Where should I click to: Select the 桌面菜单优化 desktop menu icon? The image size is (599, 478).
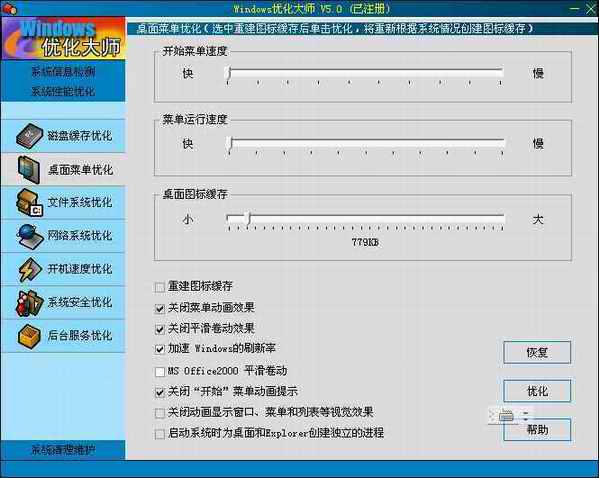[x=29, y=170]
